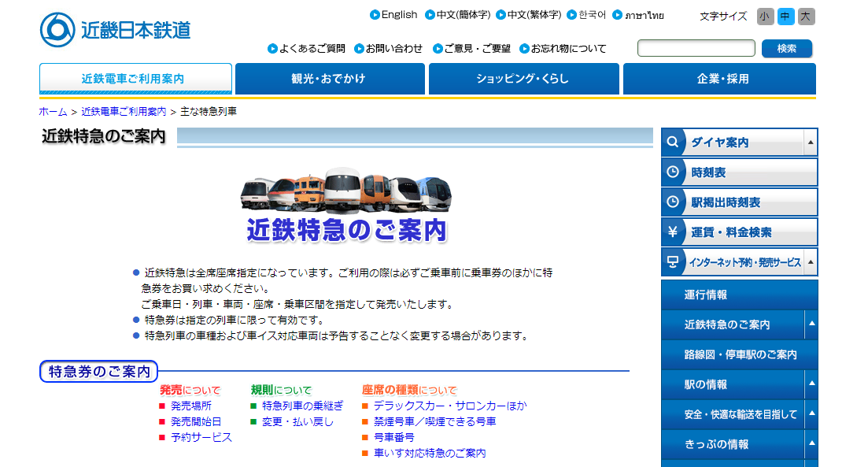Click the clock icon beside 駅掲出時刻表

coord(673,202)
